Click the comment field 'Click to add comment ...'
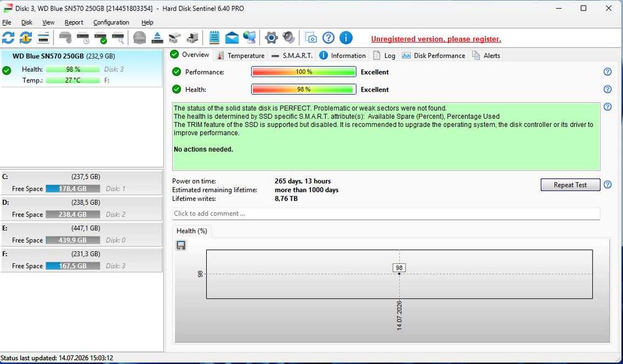Image resolution: width=623 pixels, height=364 pixels. coord(386,213)
